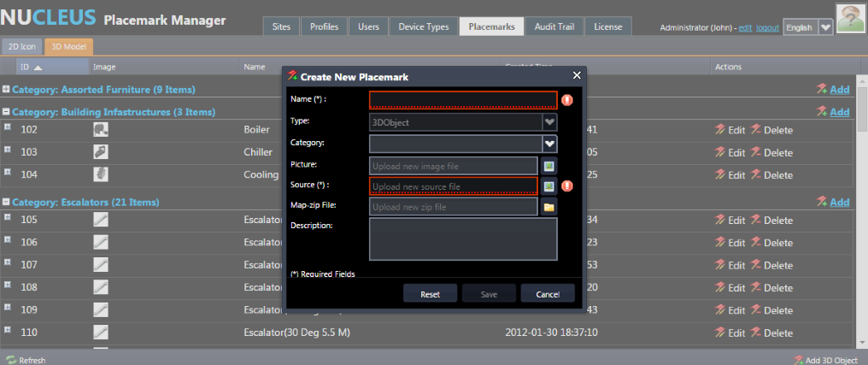
Task: Open the License tab
Action: click(x=607, y=26)
